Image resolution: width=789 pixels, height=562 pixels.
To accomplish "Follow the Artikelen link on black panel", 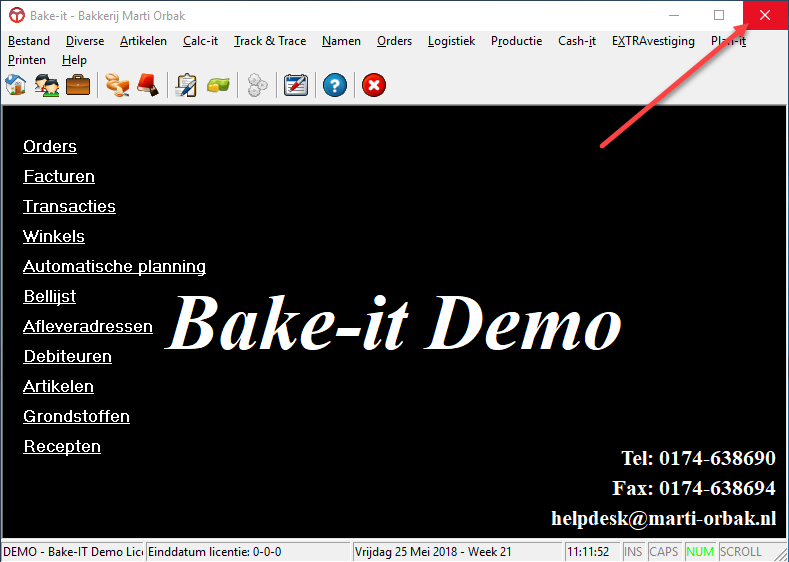I will [x=58, y=386].
